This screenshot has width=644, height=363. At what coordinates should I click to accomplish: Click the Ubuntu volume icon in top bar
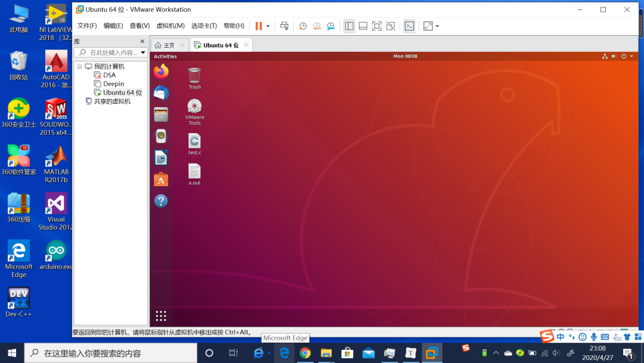coord(614,56)
